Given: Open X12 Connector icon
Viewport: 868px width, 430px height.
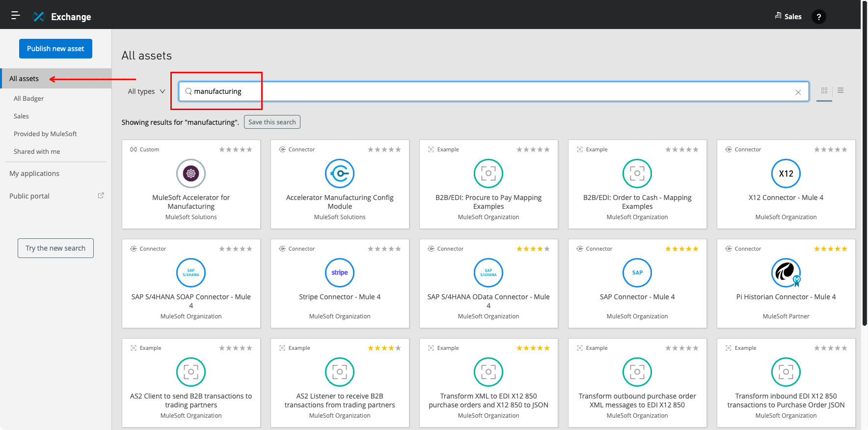Looking at the screenshot, I should (786, 173).
